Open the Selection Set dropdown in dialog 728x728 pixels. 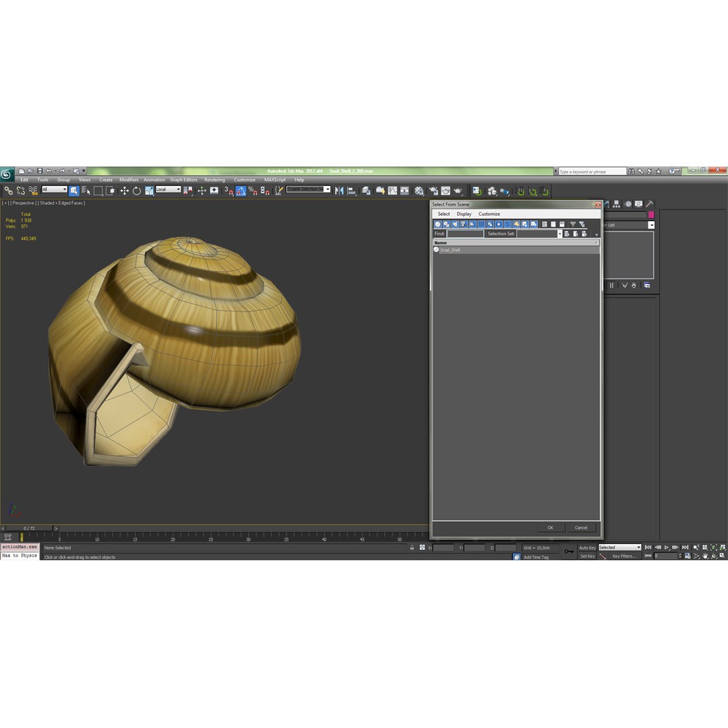tap(559, 234)
